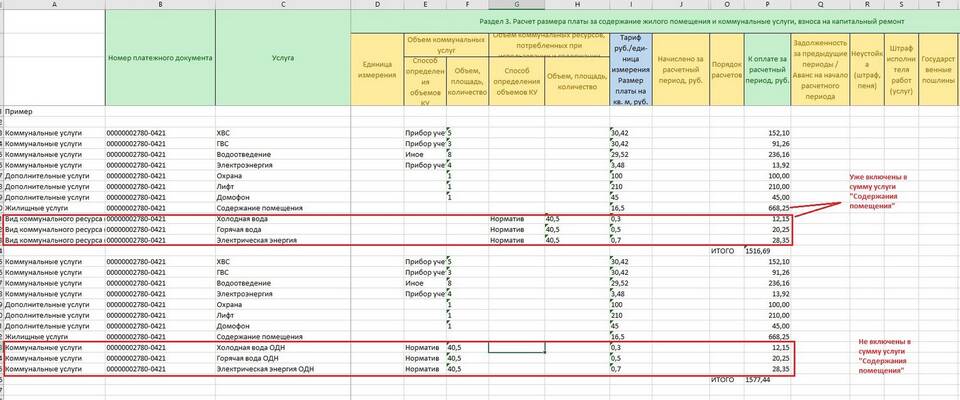Click tariff 0,7 in the 'Электрическая энергия ОДН' row
960x400 pixels.
click(631, 369)
